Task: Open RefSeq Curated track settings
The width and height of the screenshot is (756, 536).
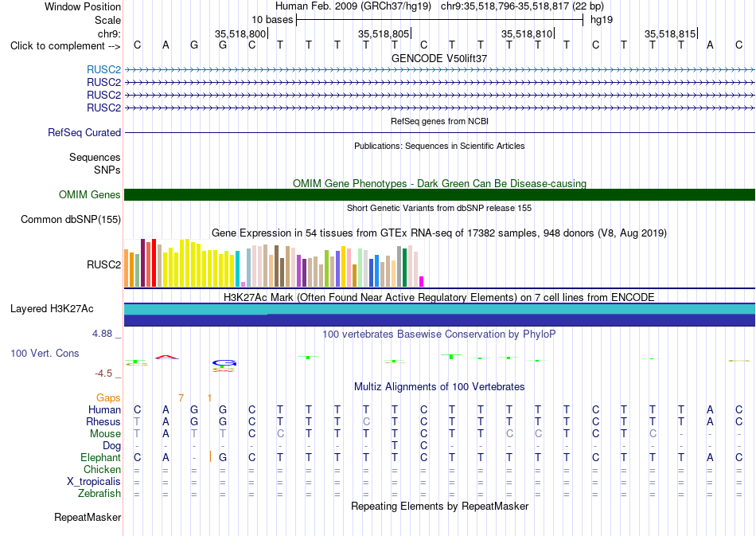Action: 84,132
